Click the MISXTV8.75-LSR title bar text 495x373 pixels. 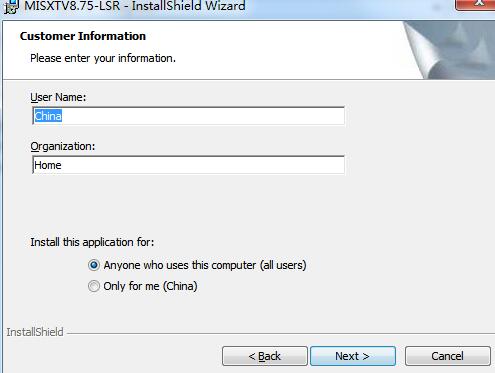134,6
